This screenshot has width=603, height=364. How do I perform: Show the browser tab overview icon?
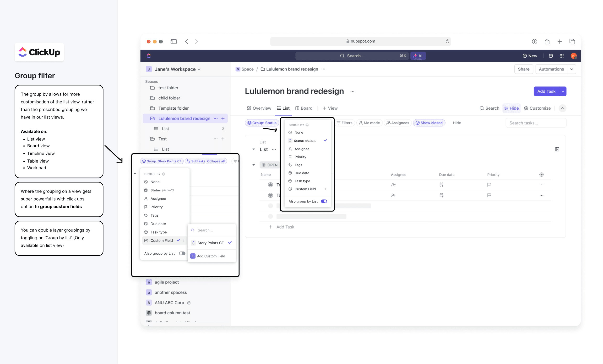(x=572, y=42)
